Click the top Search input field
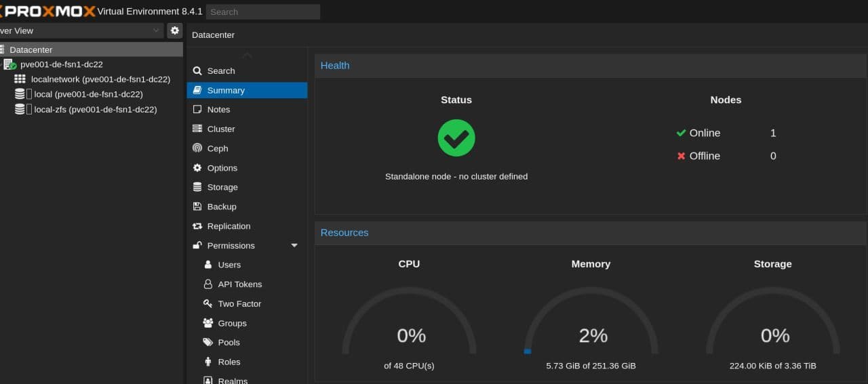The height and width of the screenshot is (384, 868). [x=262, y=12]
